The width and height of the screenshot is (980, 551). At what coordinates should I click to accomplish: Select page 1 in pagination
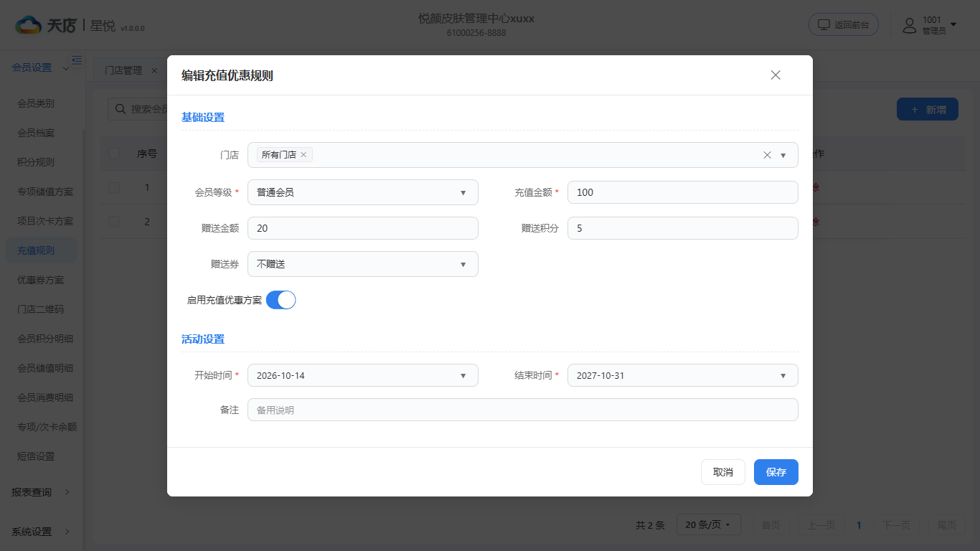859,525
